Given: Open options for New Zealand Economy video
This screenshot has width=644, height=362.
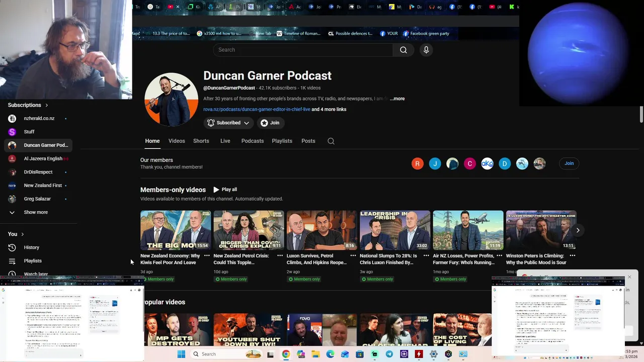Looking at the screenshot, I should coord(207,256).
